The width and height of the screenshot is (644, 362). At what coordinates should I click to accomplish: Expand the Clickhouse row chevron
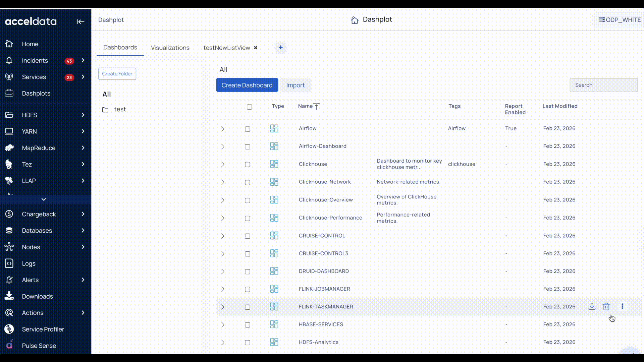[223, 165]
